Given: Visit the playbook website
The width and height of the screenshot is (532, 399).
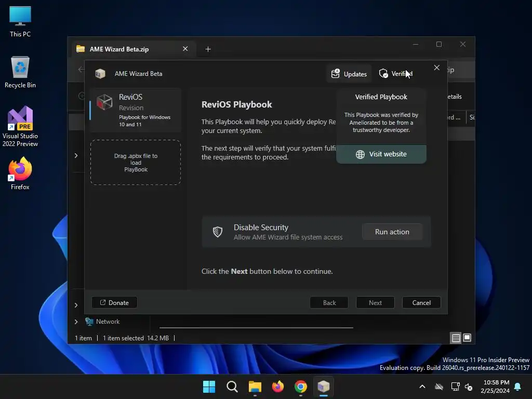Looking at the screenshot, I should tap(381, 154).
